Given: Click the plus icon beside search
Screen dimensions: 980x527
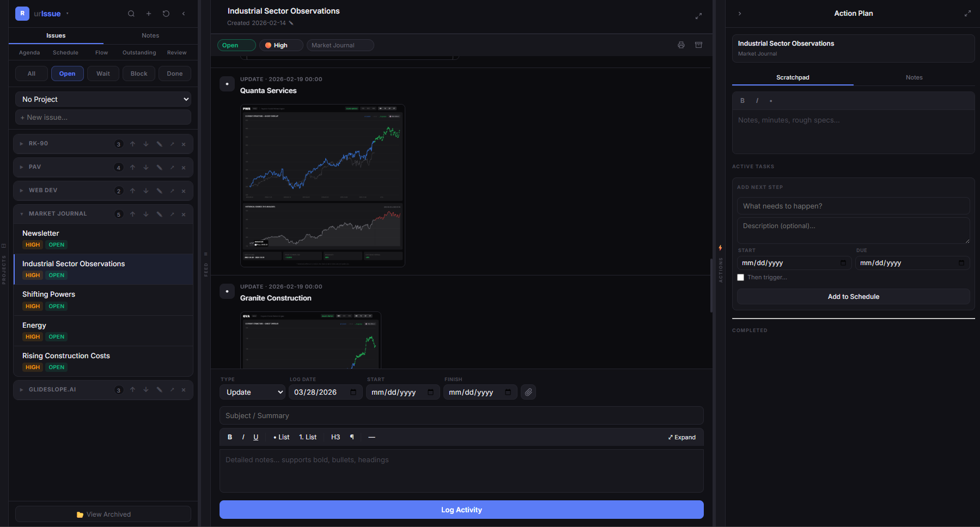Looking at the screenshot, I should coord(148,14).
